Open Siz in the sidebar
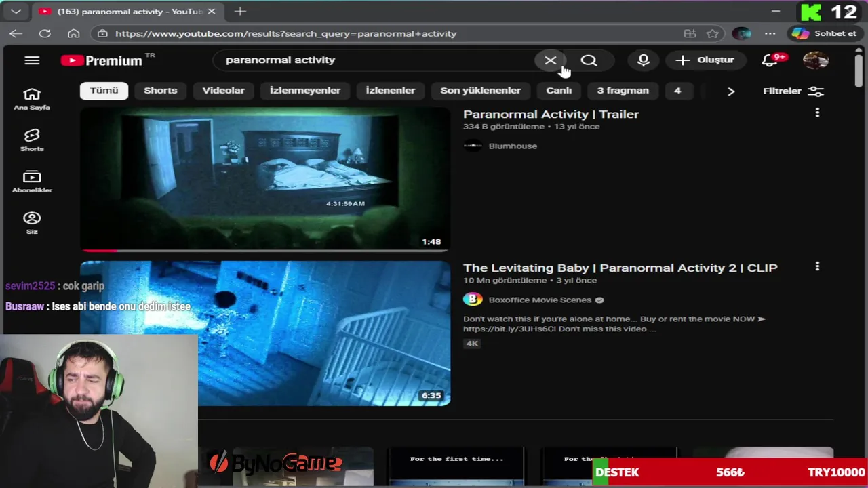 tap(32, 223)
